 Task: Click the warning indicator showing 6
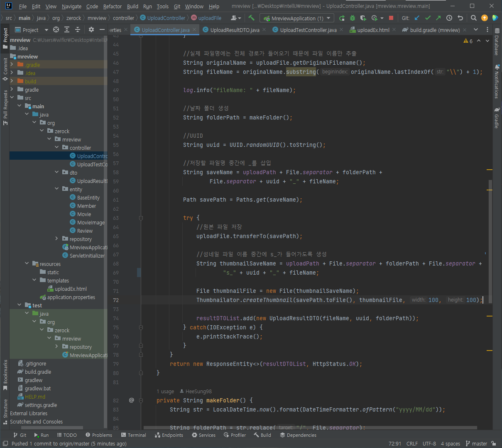point(468,41)
